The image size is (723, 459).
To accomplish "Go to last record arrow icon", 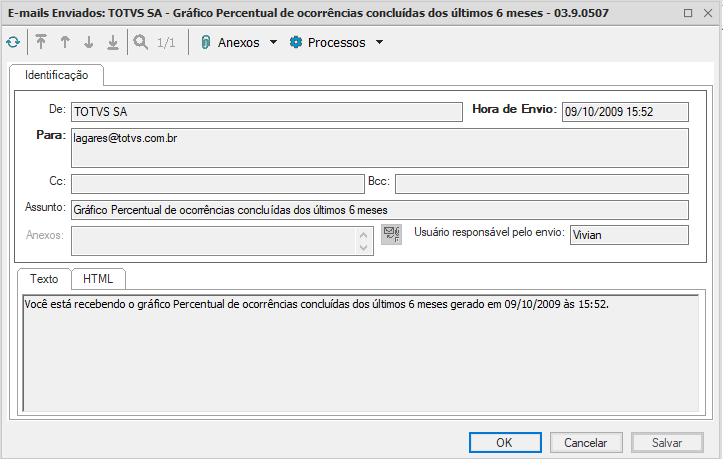I will (x=113, y=42).
